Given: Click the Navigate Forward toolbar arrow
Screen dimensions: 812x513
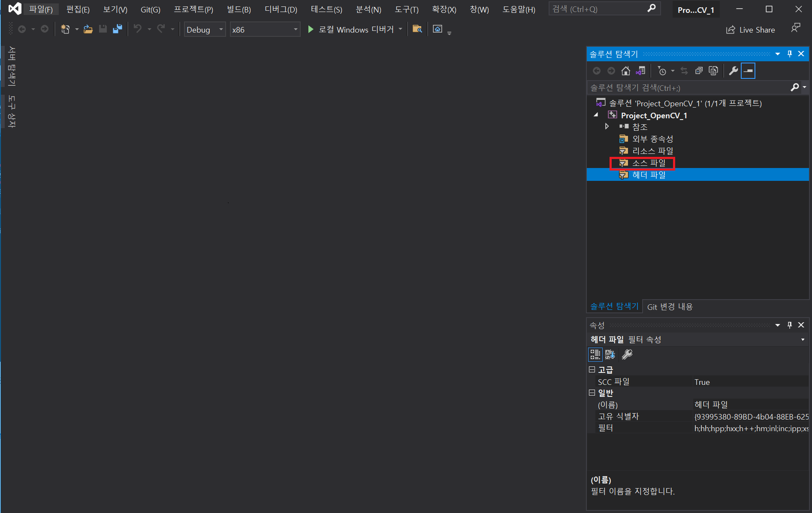Looking at the screenshot, I should [45, 29].
